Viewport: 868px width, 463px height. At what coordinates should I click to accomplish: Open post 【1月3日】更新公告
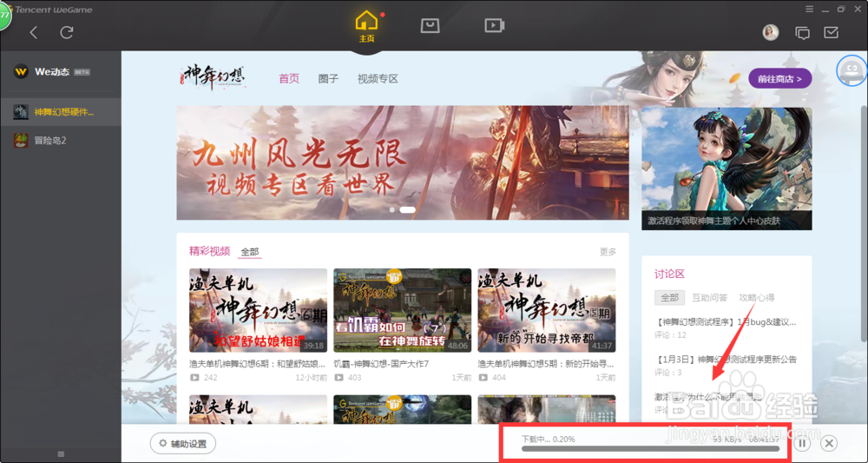[725, 360]
